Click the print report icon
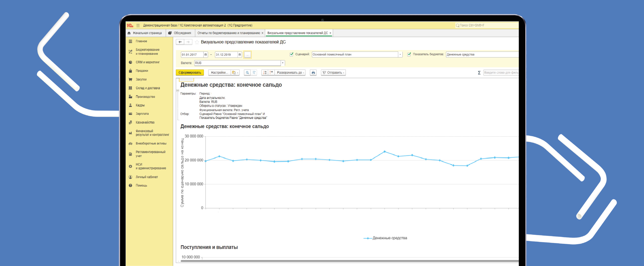Viewport: 644px width, 266px height. (313, 73)
